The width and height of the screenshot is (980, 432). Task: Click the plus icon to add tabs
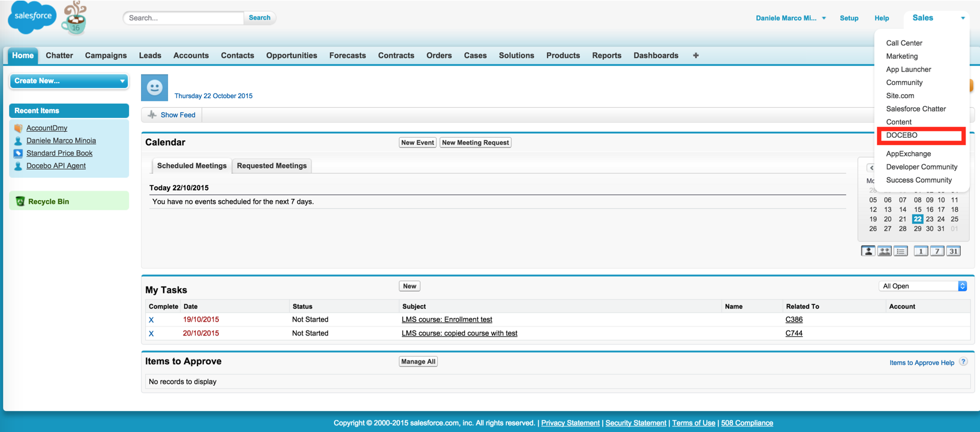696,56
